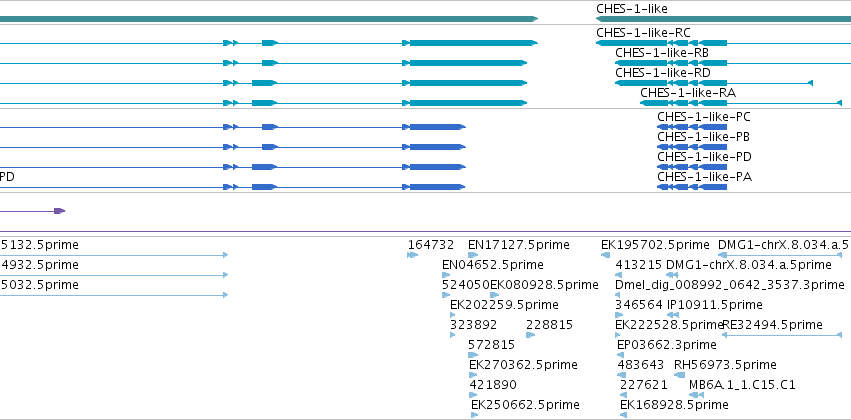Click the IP10911.5prime feature label

pyautogui.click(x=715, y=305)
